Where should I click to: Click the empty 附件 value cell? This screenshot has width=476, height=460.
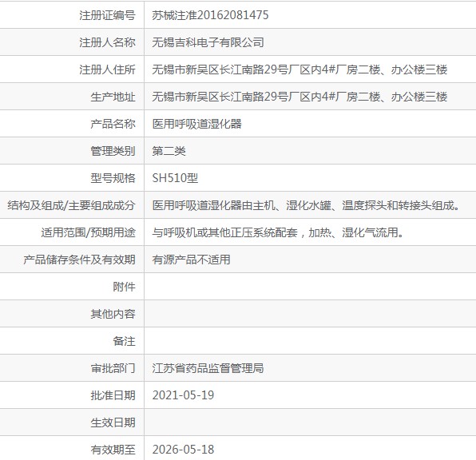click(x=310, y=287)
